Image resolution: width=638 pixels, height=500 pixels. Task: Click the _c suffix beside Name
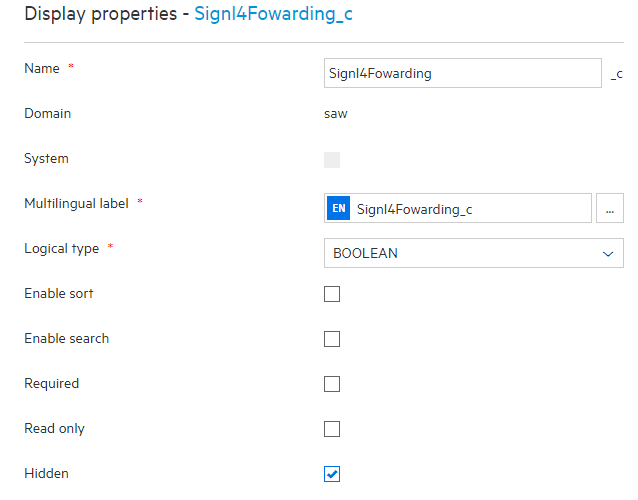click(x=616, y=74)
